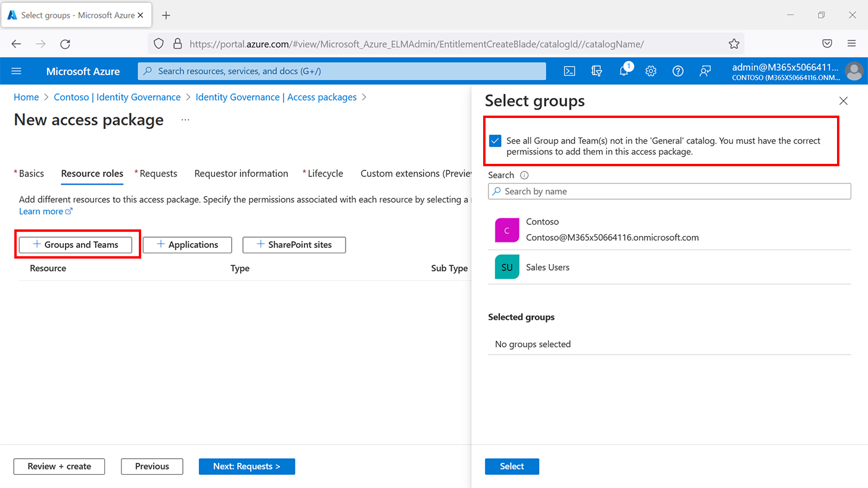Open the Directories and subscriptions filter icon
Viewport: 868px width, 488px height.
point(596,71)
